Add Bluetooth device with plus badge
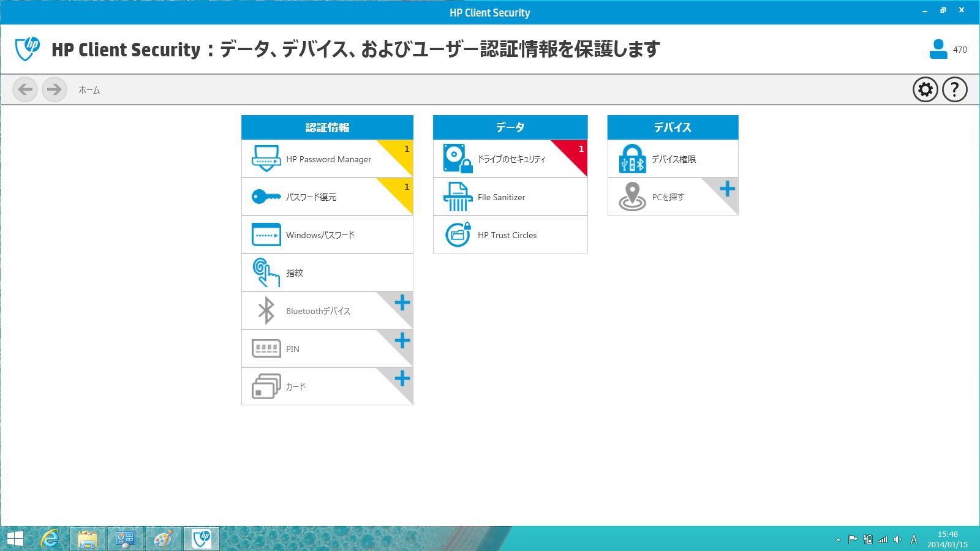 click(x=402, y=302)
